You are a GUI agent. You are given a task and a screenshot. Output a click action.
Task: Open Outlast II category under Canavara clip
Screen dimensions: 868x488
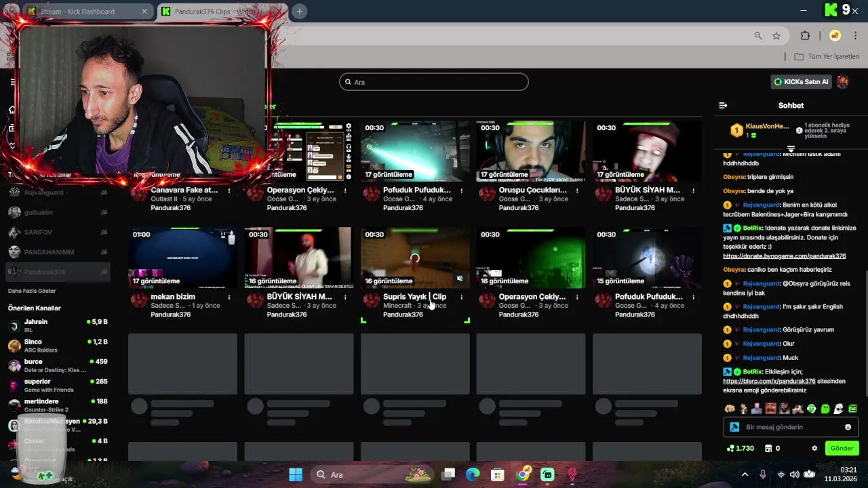pyautogui.click(x=165, y=199)
